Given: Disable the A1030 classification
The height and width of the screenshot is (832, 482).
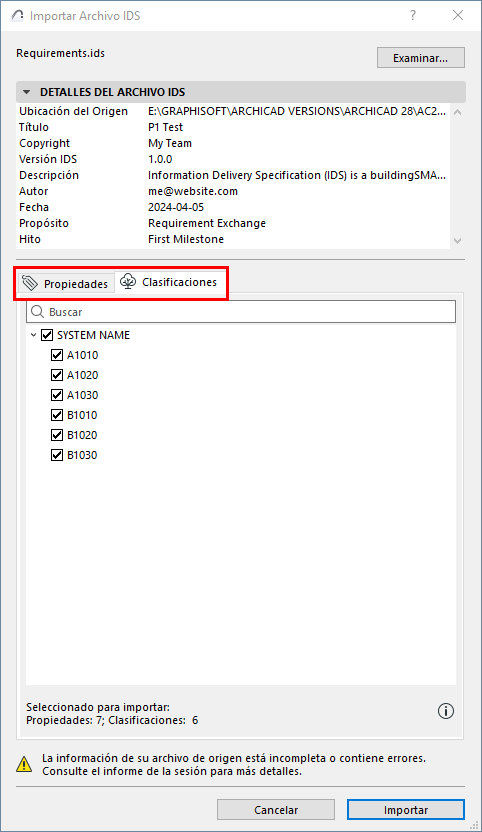Looking at the screenshot, I should (57, 395).
